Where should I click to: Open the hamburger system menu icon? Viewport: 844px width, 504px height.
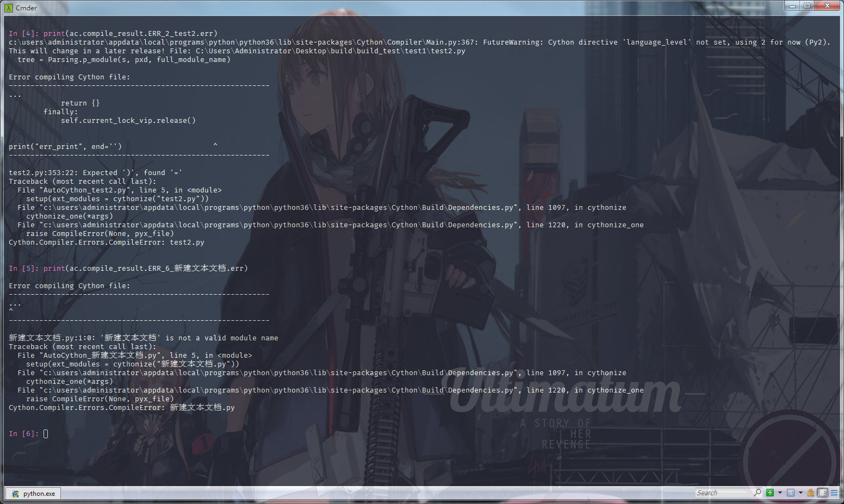click(x=834, y=493)
